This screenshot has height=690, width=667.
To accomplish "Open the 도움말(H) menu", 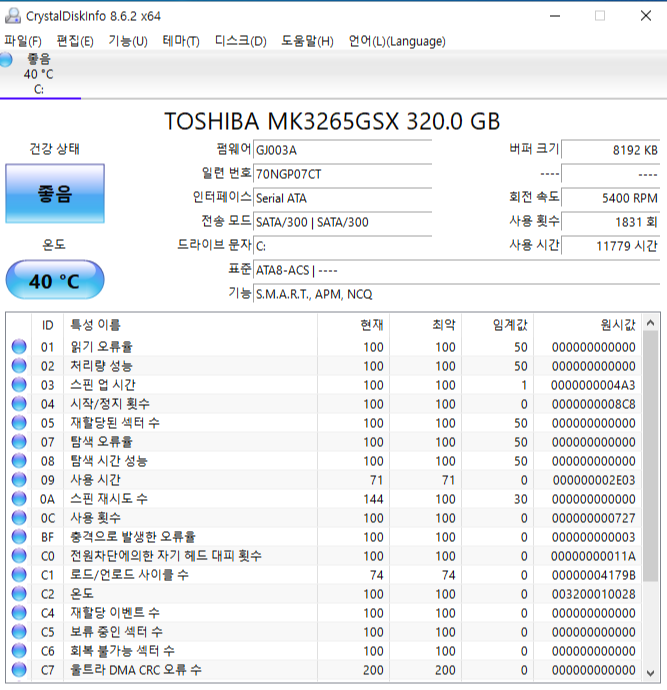I will point(307,41).
